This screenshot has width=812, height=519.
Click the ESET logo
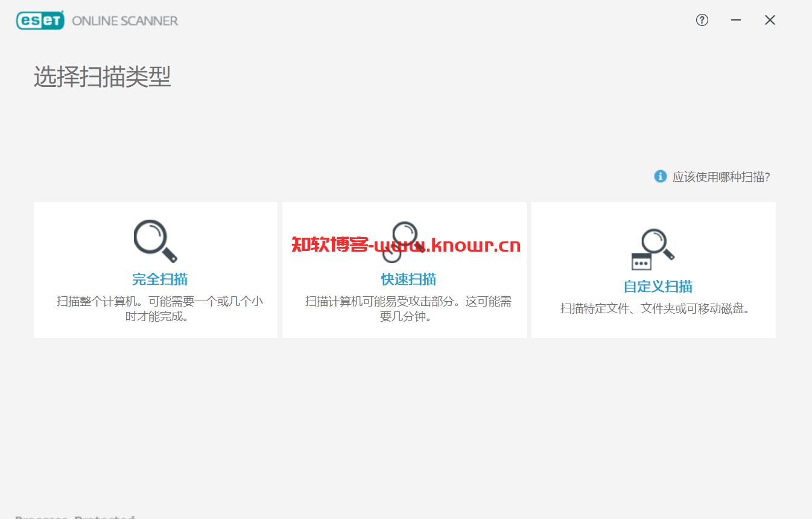click(x=40, y=21)
